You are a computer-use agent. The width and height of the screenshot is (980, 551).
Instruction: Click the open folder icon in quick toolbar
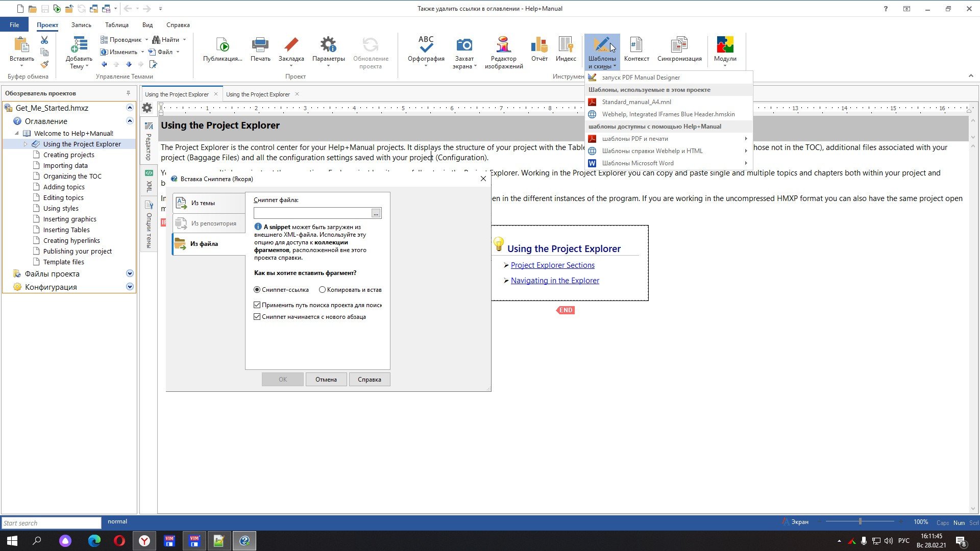[32, 9]
